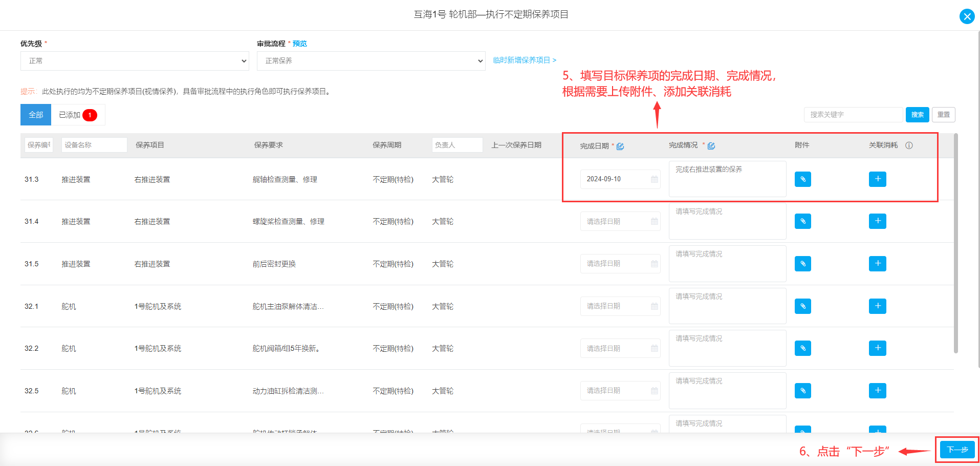Upload an attachment for row 31.3
This screenshot has height=466, width=980.
click(803, 179)
